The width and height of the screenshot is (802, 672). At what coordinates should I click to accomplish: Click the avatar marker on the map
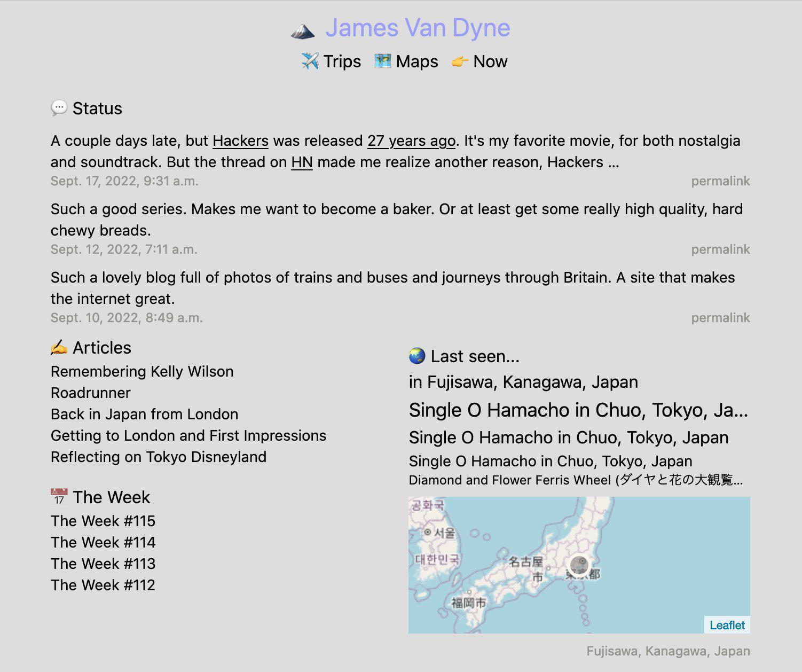[x=579, y=565]
